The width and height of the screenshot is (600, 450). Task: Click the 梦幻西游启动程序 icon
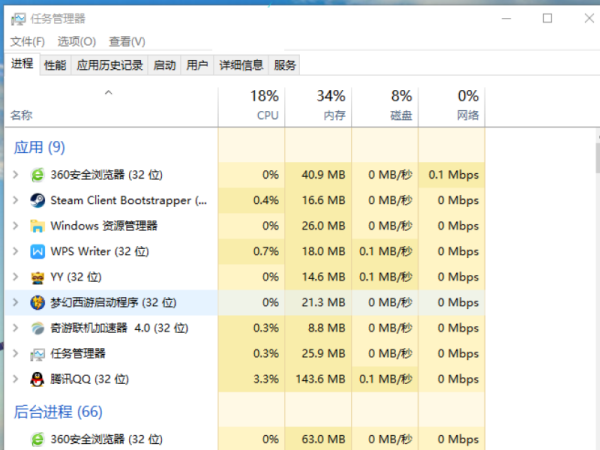click(38, 303)
